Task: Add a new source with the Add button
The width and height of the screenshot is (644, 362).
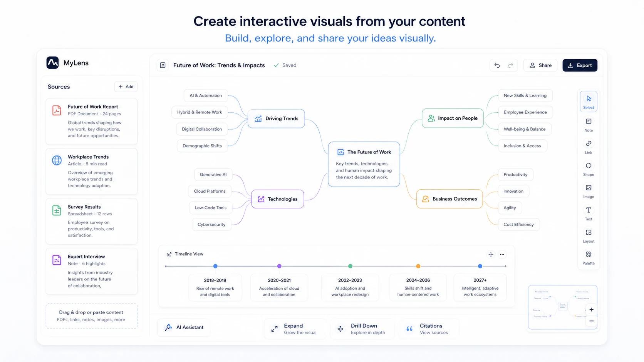Action: tap(126, 87)
